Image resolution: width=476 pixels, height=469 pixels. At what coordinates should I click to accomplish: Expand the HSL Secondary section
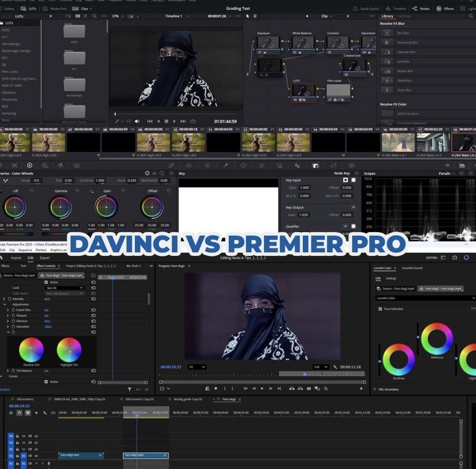click(x=375, y=389)
